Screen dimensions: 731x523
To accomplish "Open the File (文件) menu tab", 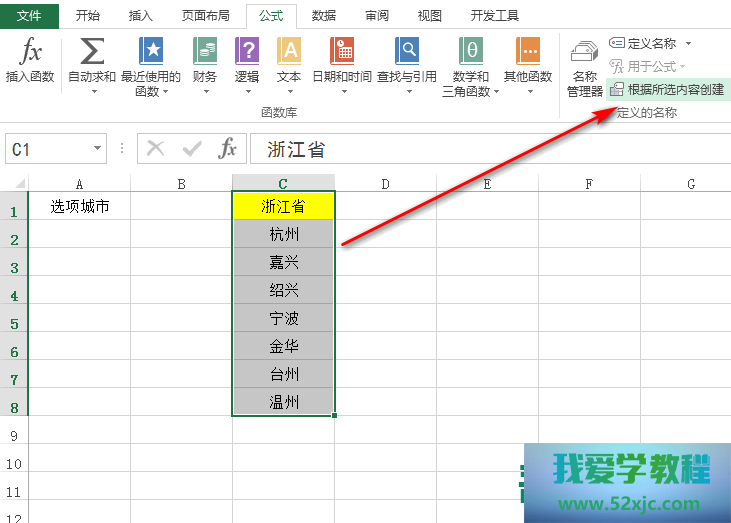I will 29,15.
